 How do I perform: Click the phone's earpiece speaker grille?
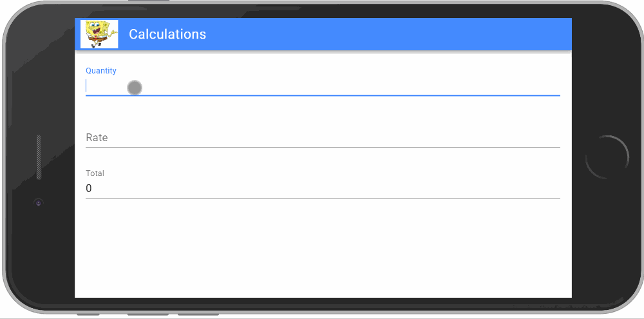coord(39,157)
